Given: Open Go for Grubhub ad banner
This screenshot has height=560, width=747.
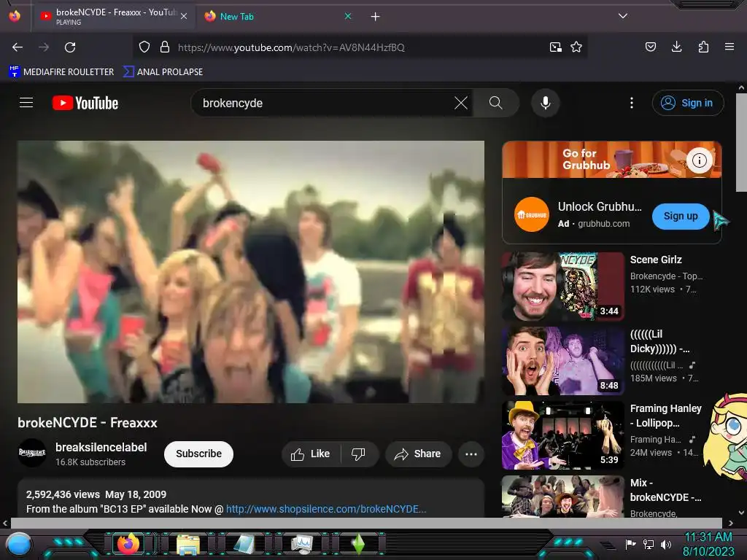Looking at the screenshot, I should (x=612, y=160).
